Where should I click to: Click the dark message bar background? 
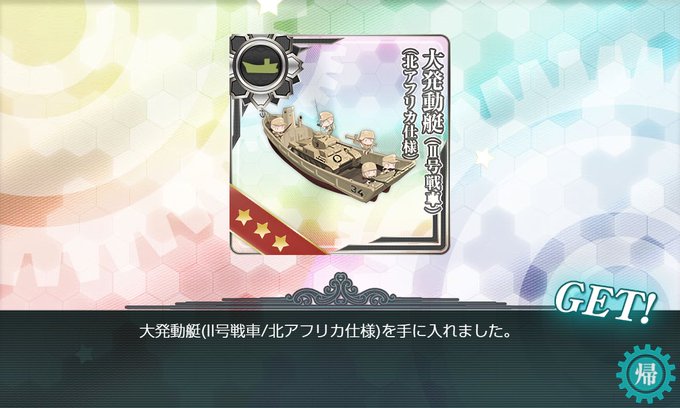point(340,359)
